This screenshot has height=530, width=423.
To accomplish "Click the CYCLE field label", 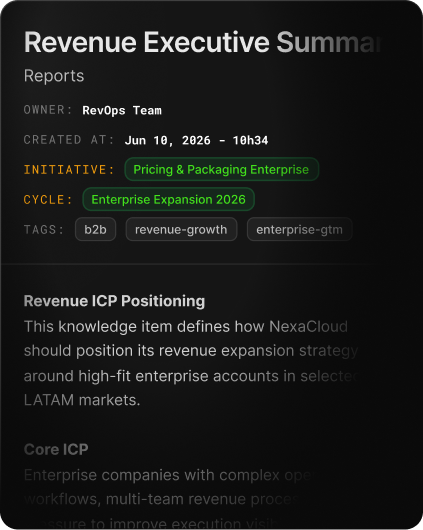I will coord(48,200).
